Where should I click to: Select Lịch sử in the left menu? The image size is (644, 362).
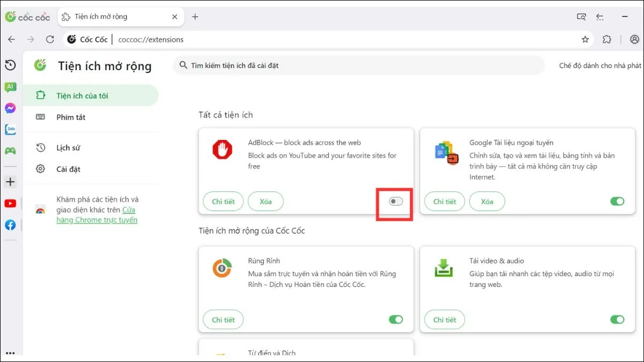68,147
